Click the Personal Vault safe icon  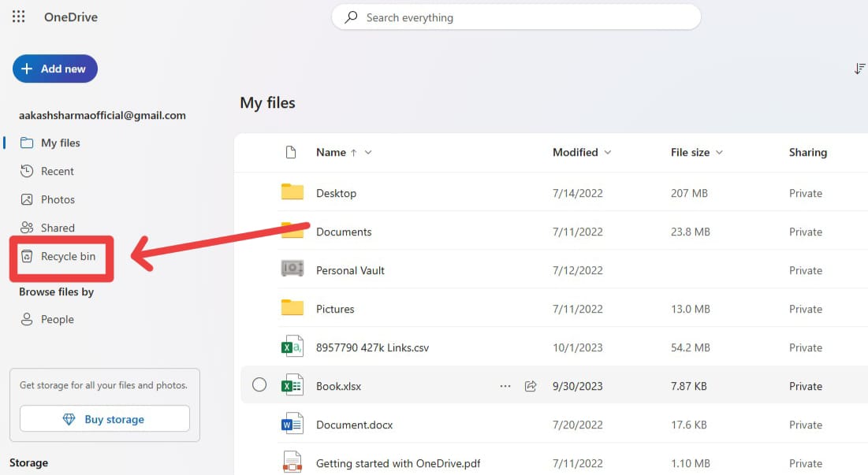point(292,269)
